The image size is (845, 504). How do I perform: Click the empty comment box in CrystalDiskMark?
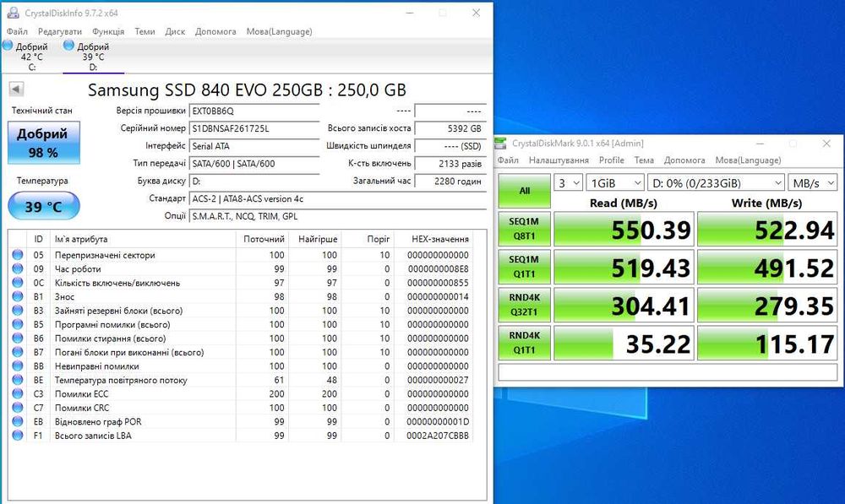[x=668, y=372]
